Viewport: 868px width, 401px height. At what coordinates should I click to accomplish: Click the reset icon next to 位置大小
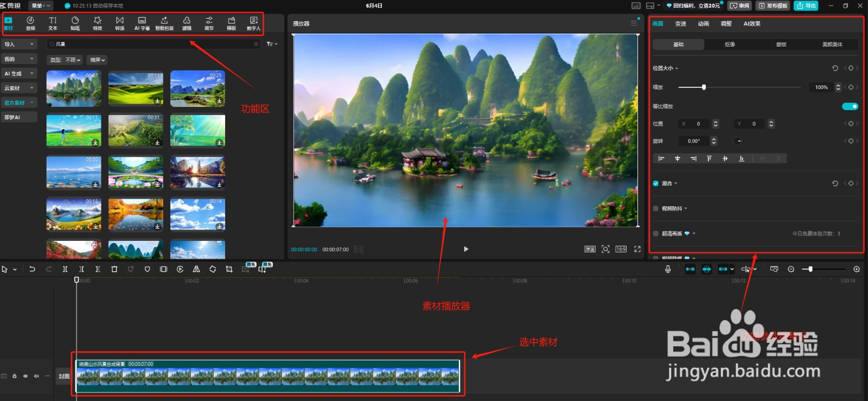pos(835,68)
